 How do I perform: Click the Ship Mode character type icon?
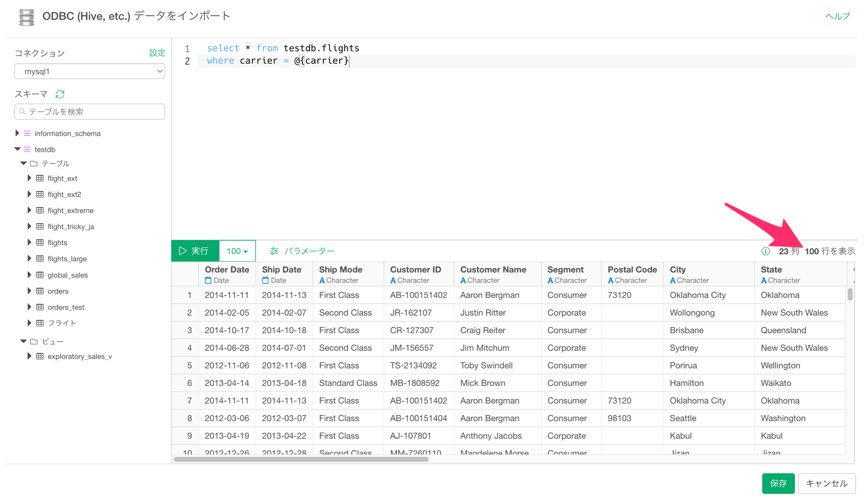(322, 281)
